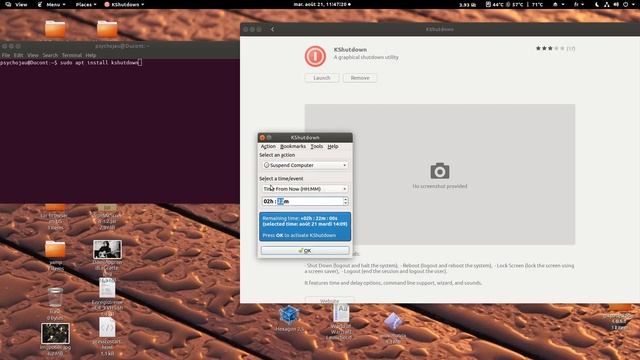
Task: Select the black-and-white guitarist image thumbnail
Action: tap(107, 249)
